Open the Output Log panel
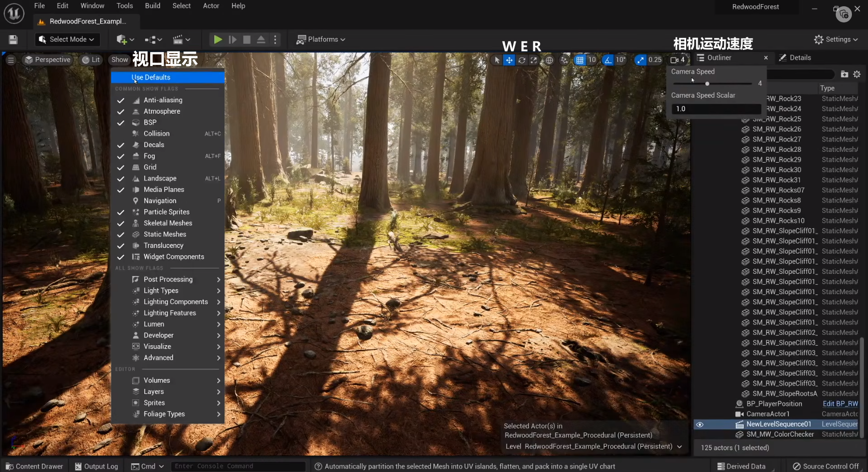 click(97, 466)
